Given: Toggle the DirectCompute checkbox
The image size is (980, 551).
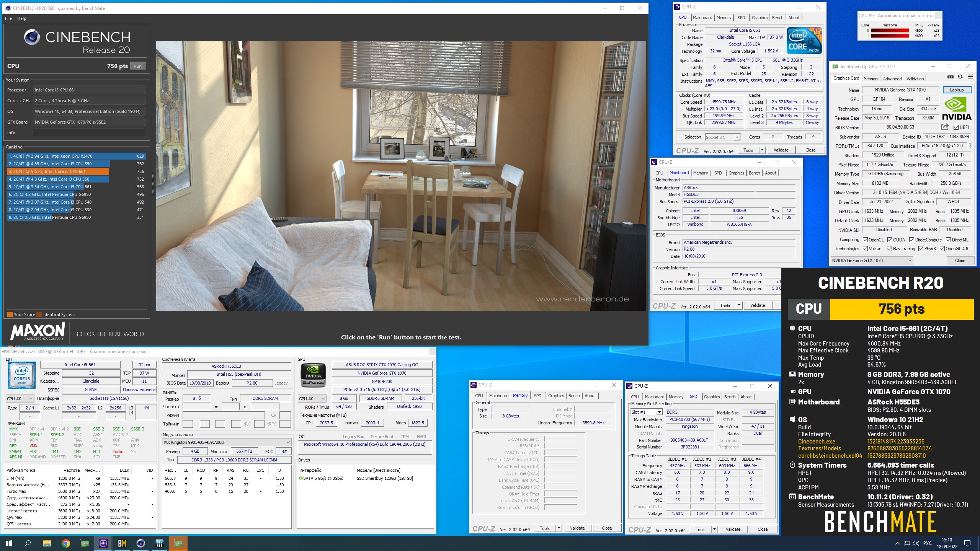Looking at the screenshot, I should (x=912, y=240).
